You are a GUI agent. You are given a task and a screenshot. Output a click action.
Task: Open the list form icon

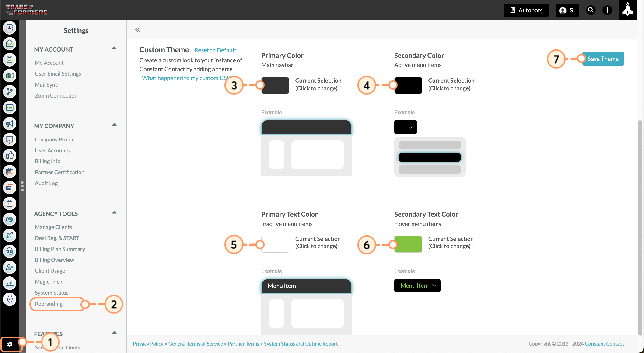pyautogui.click(x=10, y=108)
